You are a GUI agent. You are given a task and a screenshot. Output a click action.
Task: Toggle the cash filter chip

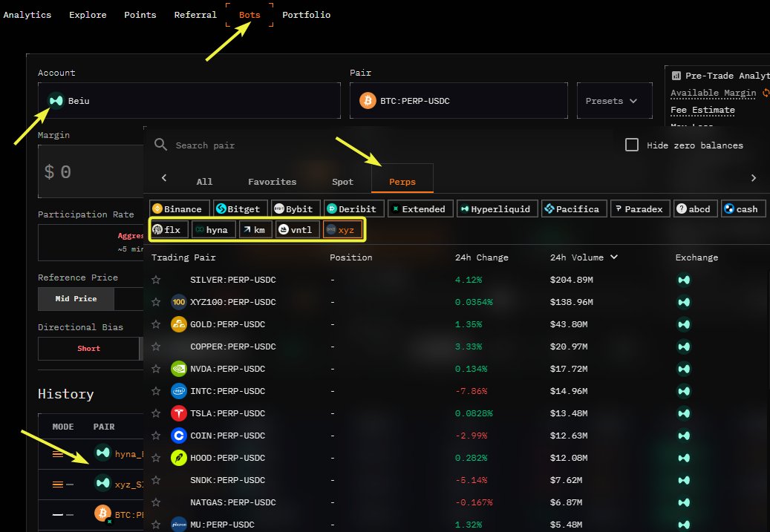[743, 208]
